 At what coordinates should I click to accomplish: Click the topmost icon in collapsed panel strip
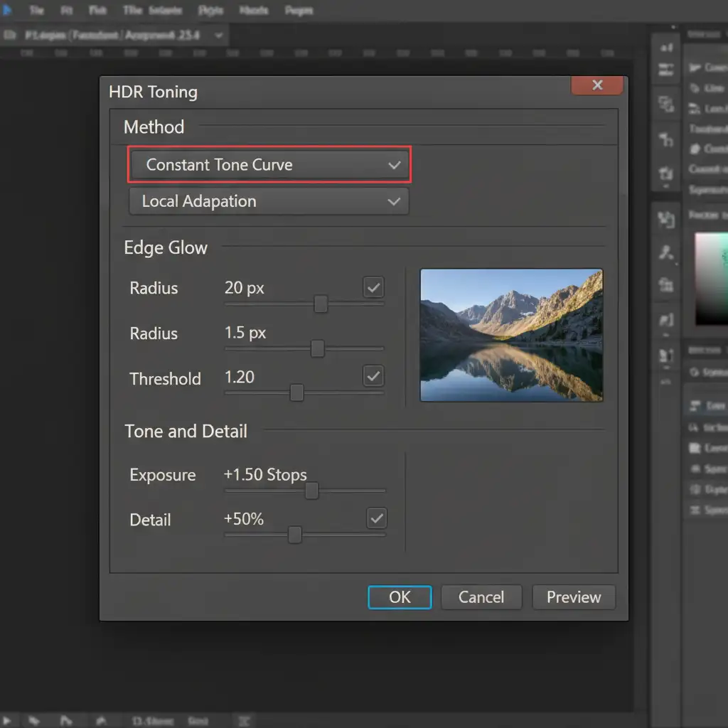667,48
